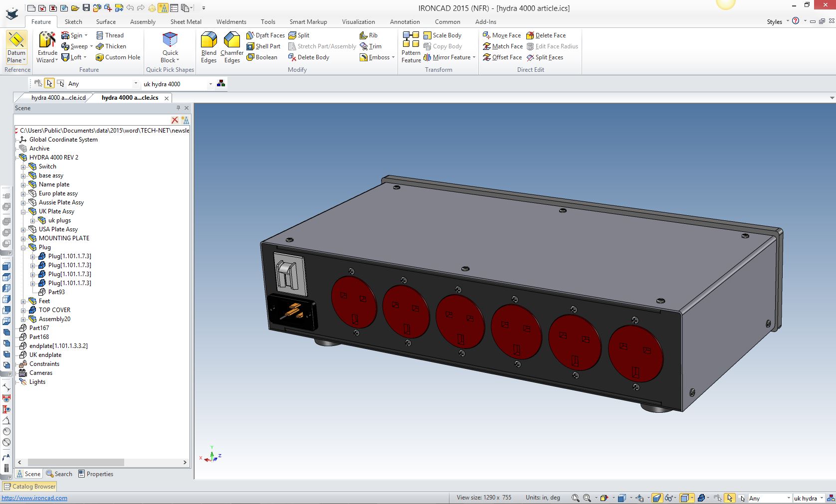The width and height of the screenshot is (836, 504).
Task: Collapse the UK Plate Assy node
Action: click(x=23, y=212)
